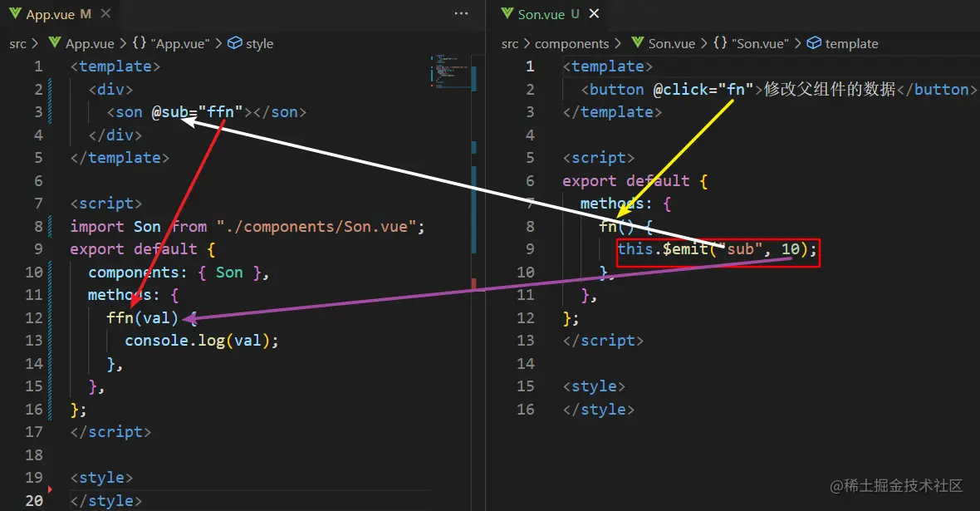Click "methods: {" line in Son.vue

click(x=625, y=204)
